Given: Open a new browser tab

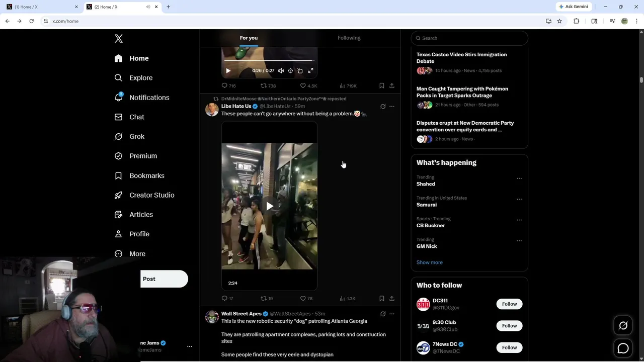Looking at the screenshot, I should point(168,7).
